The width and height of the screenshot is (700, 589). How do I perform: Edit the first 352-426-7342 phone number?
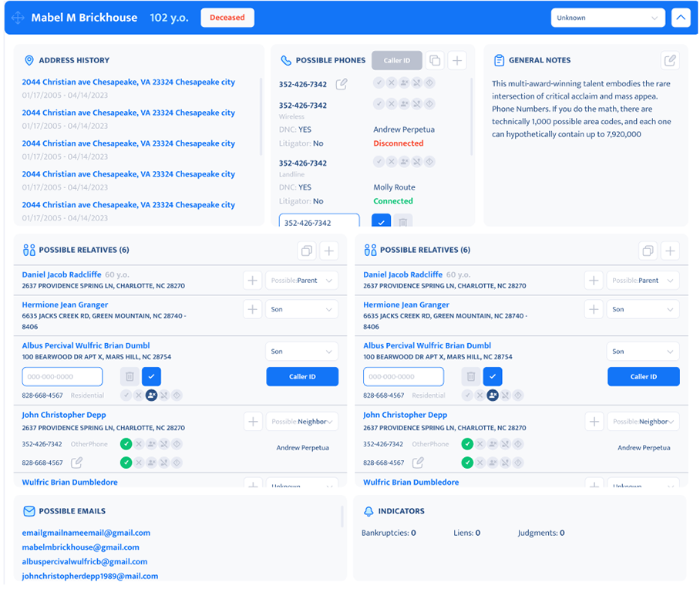[341, 84]
